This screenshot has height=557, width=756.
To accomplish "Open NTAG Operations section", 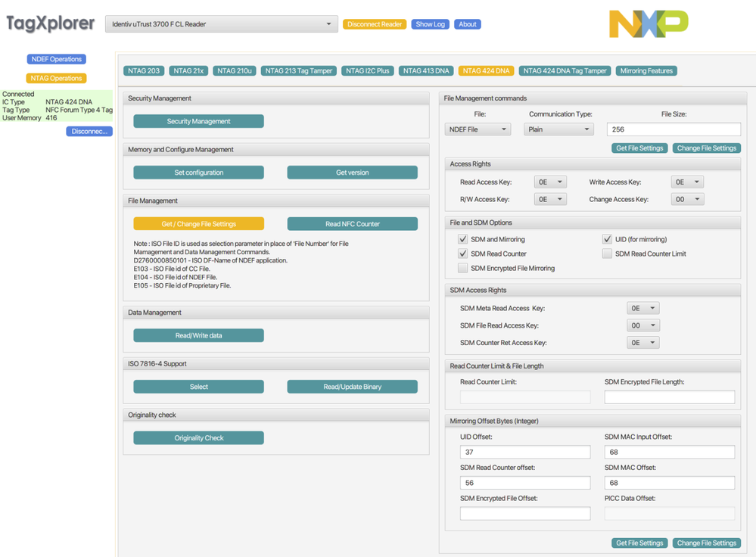I will tap(56, 78).
